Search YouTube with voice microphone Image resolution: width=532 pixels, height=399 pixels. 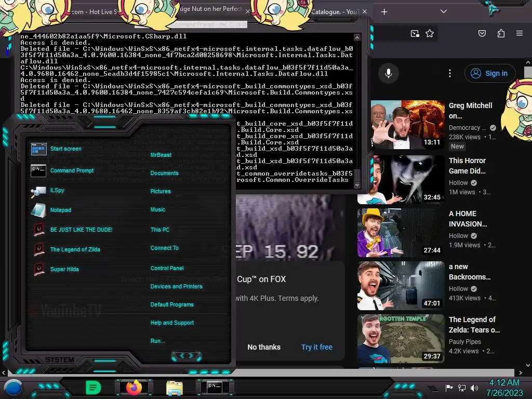(389, 73)
